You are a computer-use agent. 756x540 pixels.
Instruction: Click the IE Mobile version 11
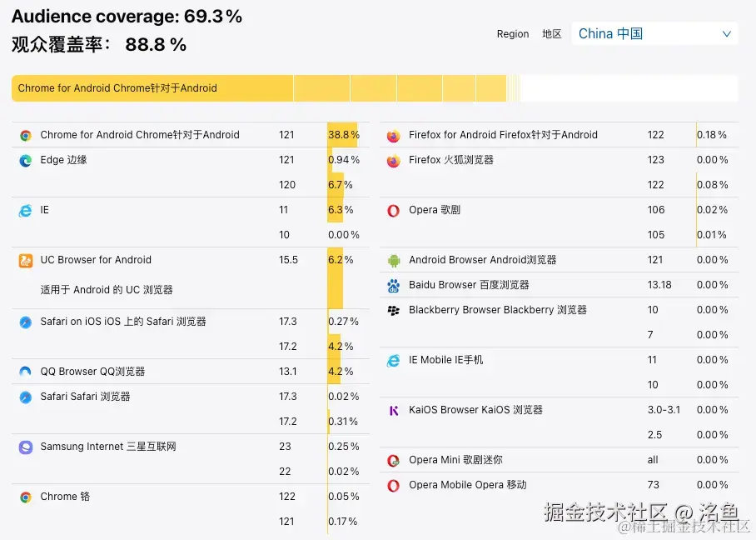[x=652, y=360]
